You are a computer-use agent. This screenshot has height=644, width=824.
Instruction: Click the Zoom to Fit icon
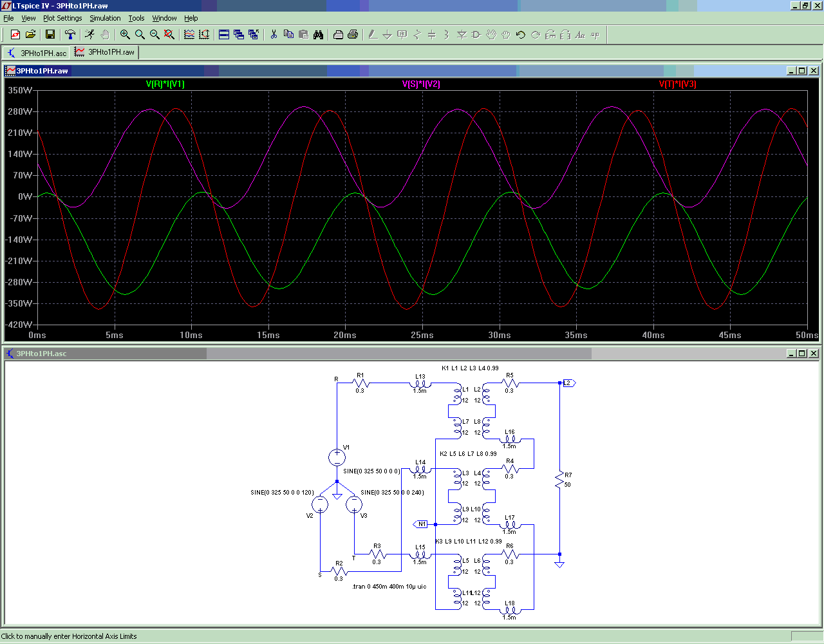click(169, 35)
